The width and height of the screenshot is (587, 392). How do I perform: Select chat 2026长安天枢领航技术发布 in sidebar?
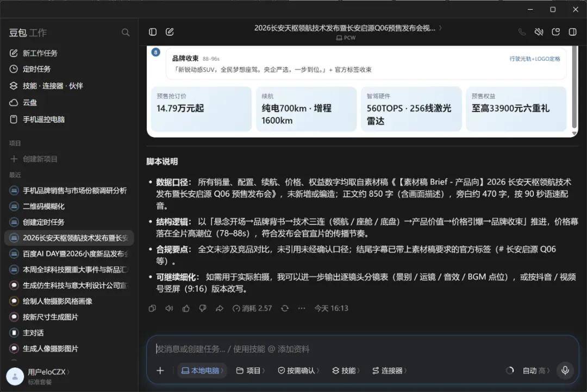69,238
